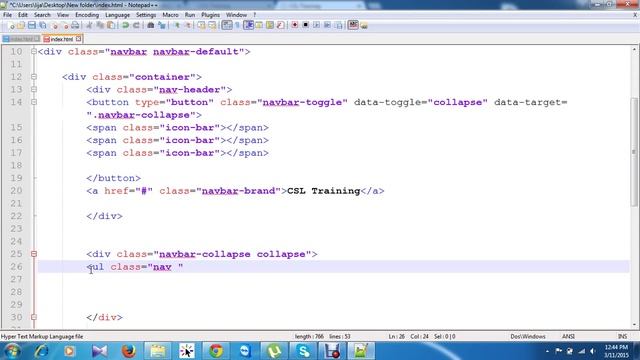This screenshot has width=640, height=360.
Task: Click the Dos\Windows status bar entry
Action: [x=528, y=337]
